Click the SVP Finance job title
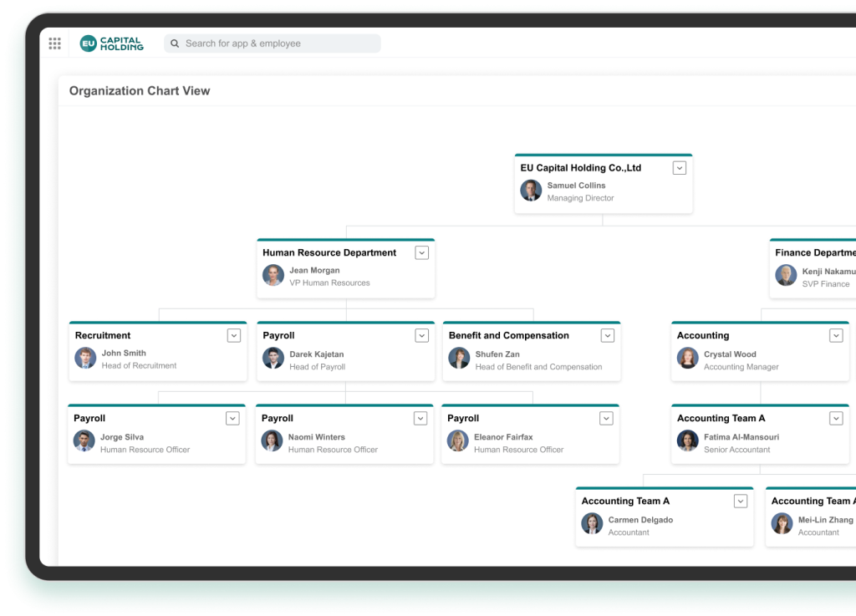Viewport: 856px width, 616px height. click(x=825, y=283)
